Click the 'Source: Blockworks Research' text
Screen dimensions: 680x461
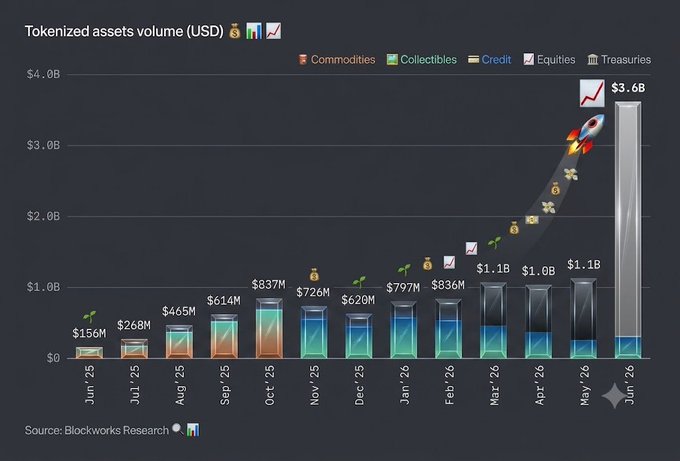click(97, 430)
